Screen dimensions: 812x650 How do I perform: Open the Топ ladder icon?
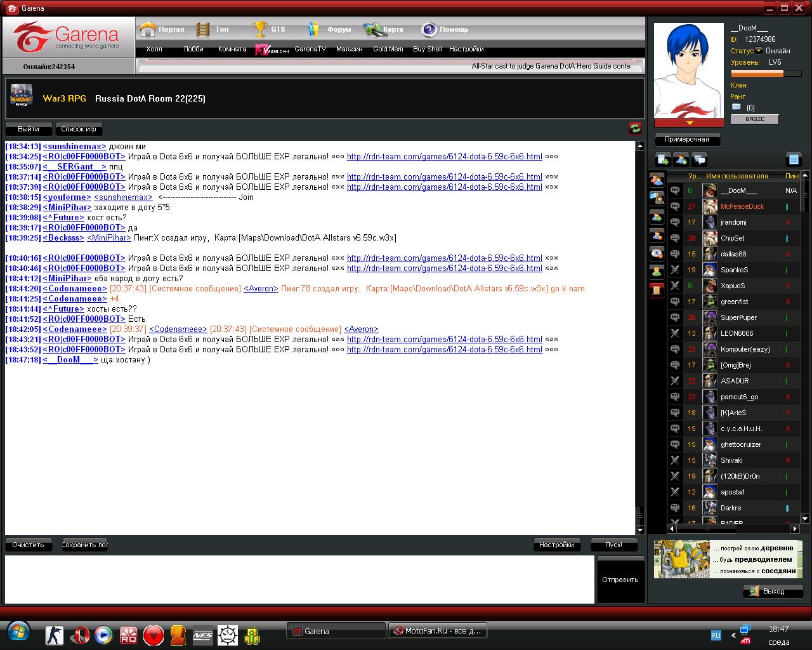203,29
